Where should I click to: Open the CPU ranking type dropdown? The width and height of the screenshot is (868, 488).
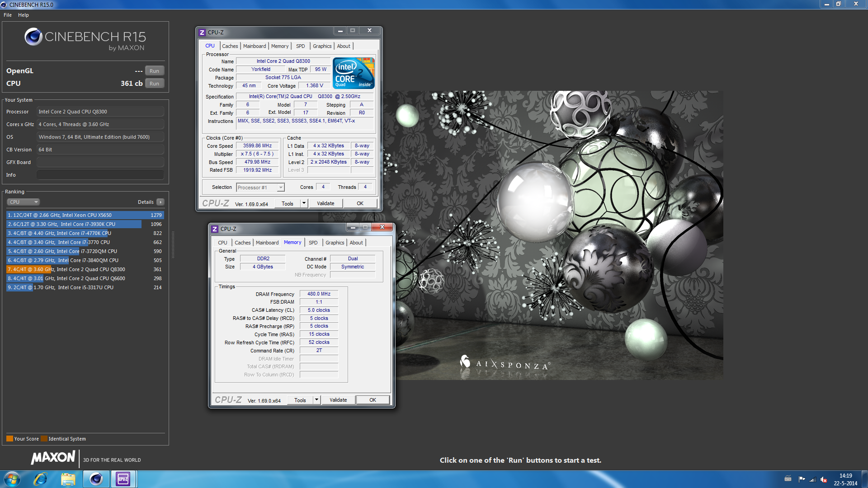pos(24,202)
